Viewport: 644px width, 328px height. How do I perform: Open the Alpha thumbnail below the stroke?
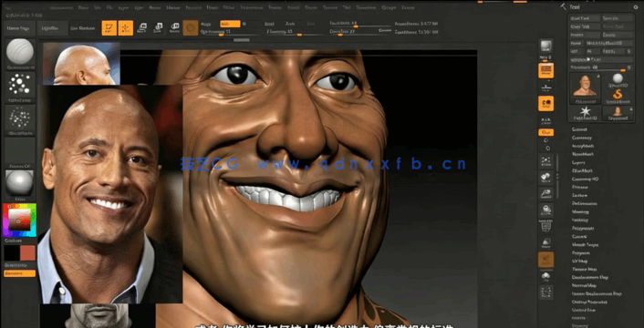20,119
